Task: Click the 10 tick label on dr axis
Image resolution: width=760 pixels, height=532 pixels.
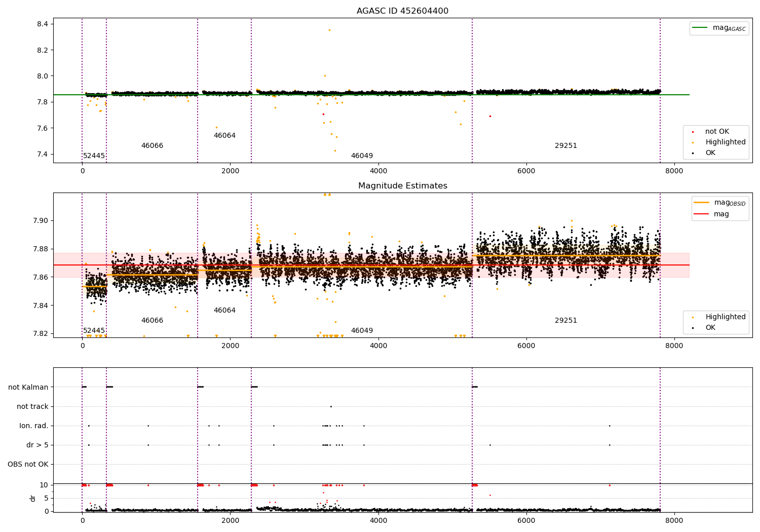Action: 44,485
